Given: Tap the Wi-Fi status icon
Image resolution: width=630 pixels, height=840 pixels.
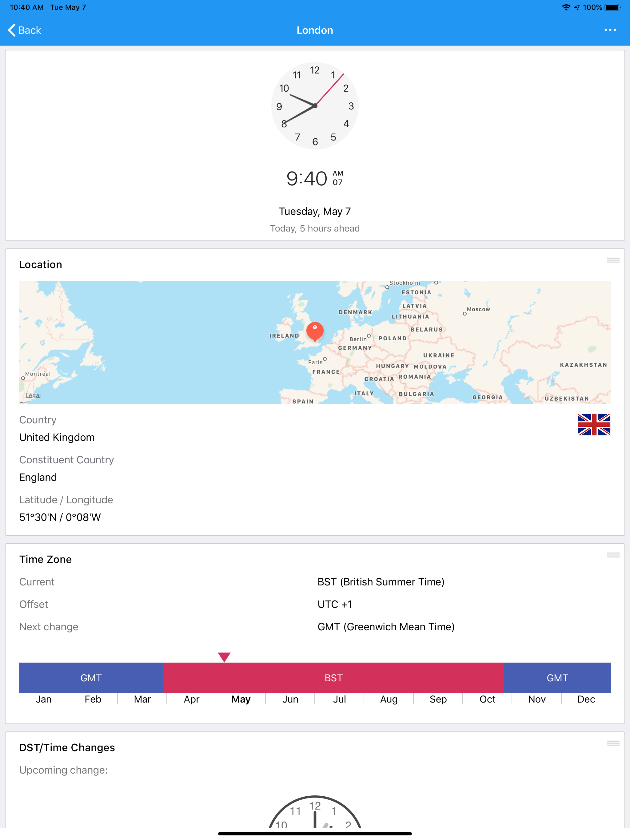Looking at the screenshot, I should click(566, 7).
